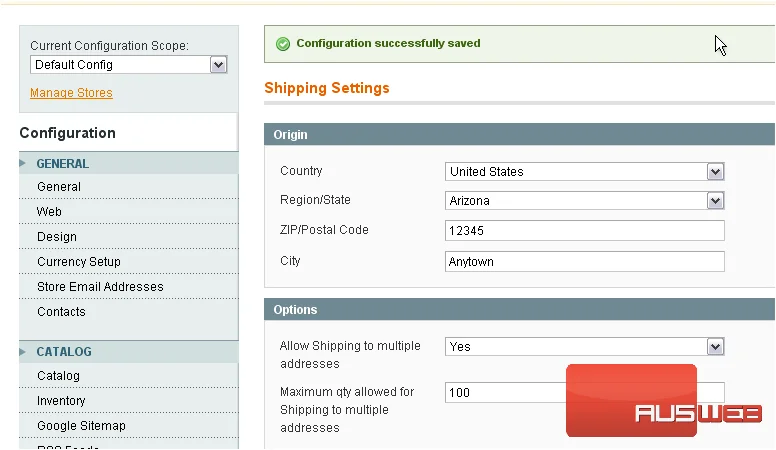Collapse the Origin section header
Image resolution: width=776 pixels, height=450 pixels.
520,135
